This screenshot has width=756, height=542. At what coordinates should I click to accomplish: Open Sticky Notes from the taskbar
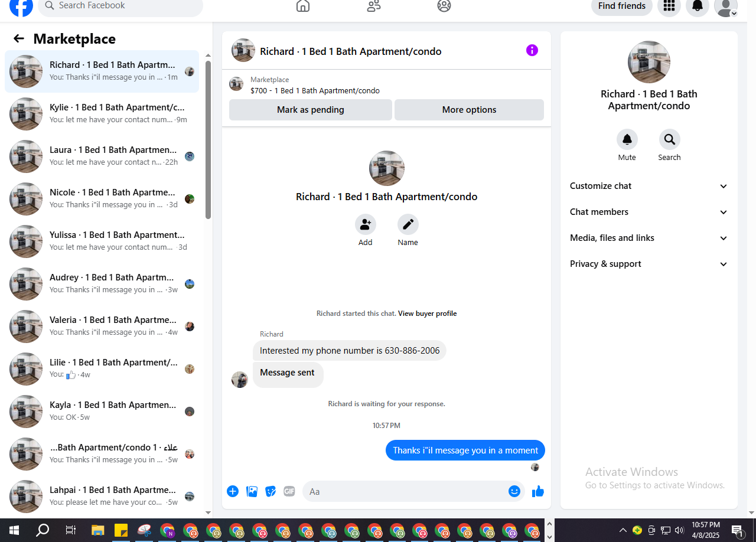pyautogui.click(x=121, y=530)
